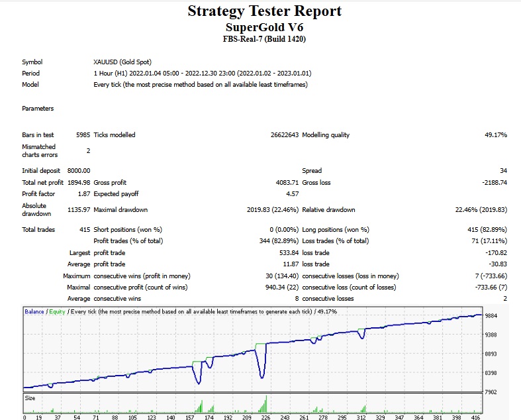Click the Spread value 34
This screenshot has height=420, width=521.
click(x=503, y=171)
